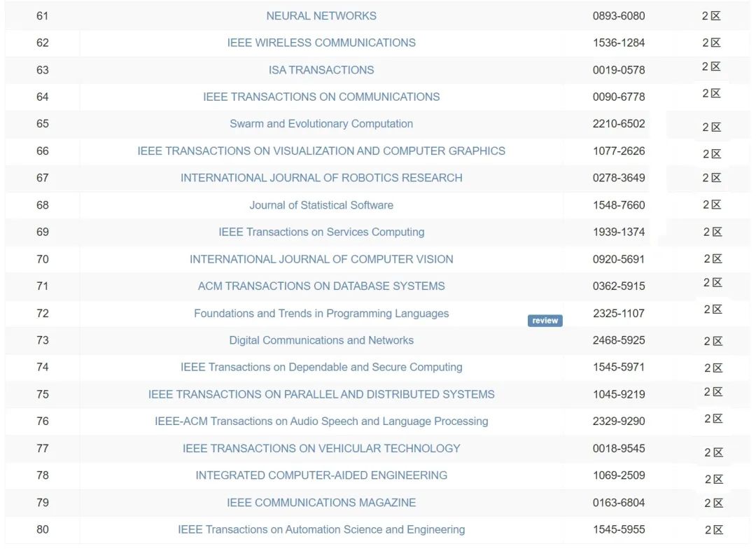The width and height of the screenshot is (756, 551).
Task: Select ISSN 1077-2626 text
Action: [619, 151]
